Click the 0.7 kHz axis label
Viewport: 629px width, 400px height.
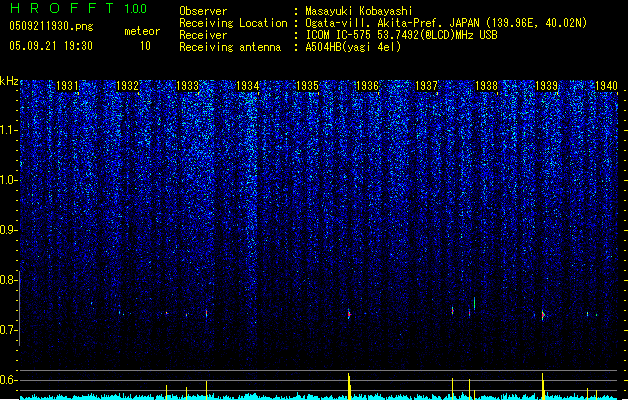(x=9, y=330)
